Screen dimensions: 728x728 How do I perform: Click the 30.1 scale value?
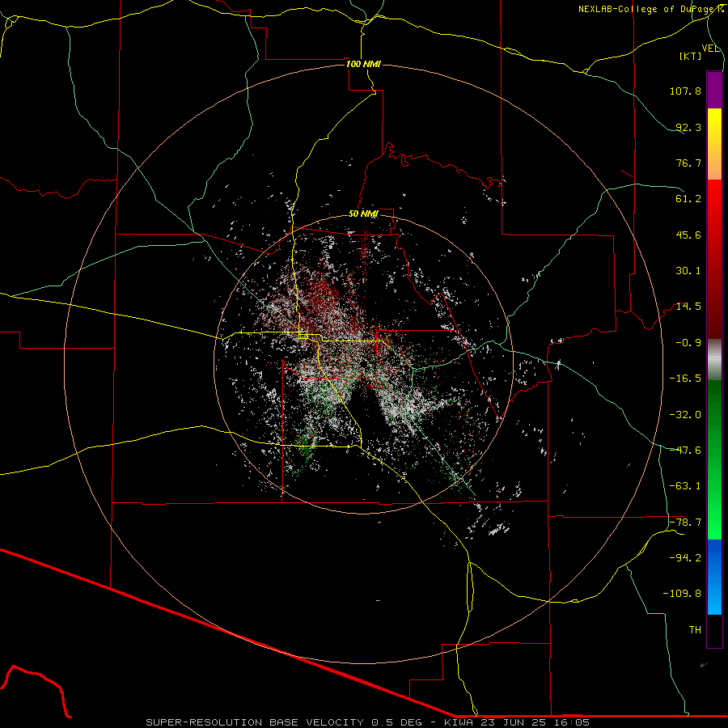tap(688, 271)
